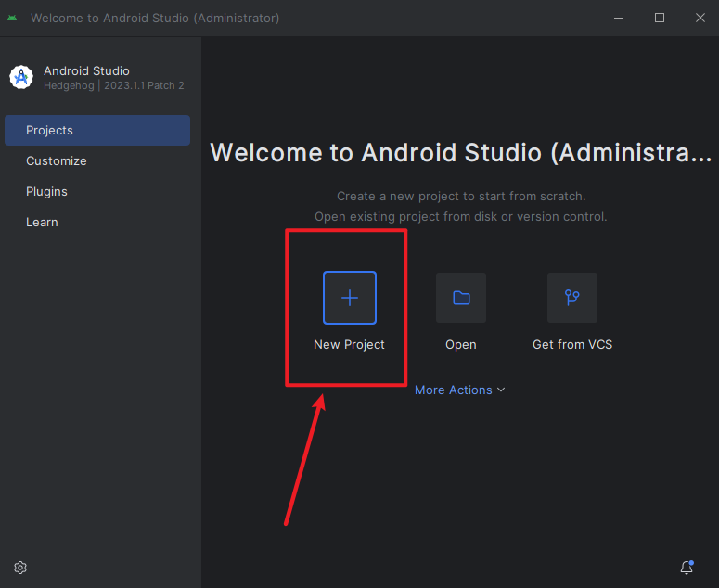The height and width of the screenshot is (588, 719).
Task: Click the Get from VCS text label
Action: (x=572, y=344)
